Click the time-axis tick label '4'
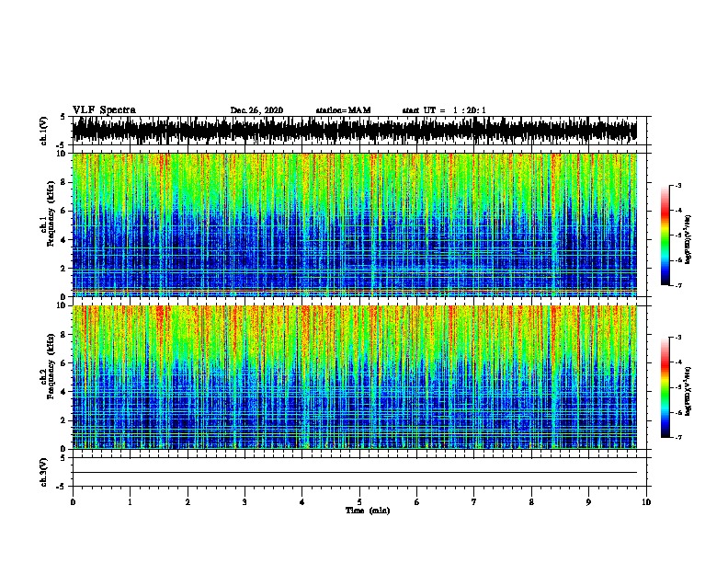This screenshot has width=728, height=563. (x=302, y=502)
